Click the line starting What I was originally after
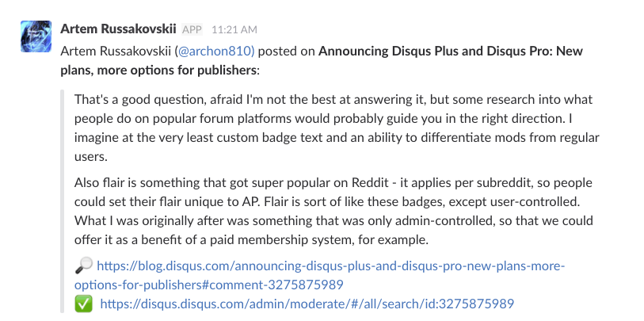 point(333,220)
